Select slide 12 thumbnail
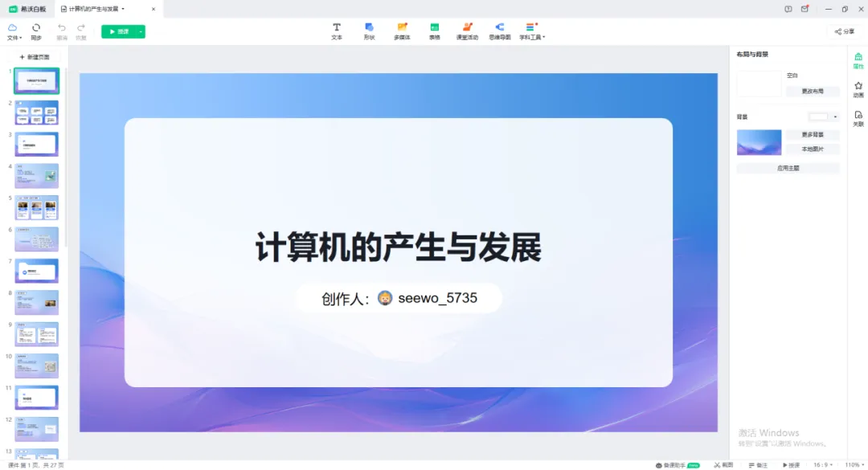The image size is (868, 470). (x=36, y=429)
